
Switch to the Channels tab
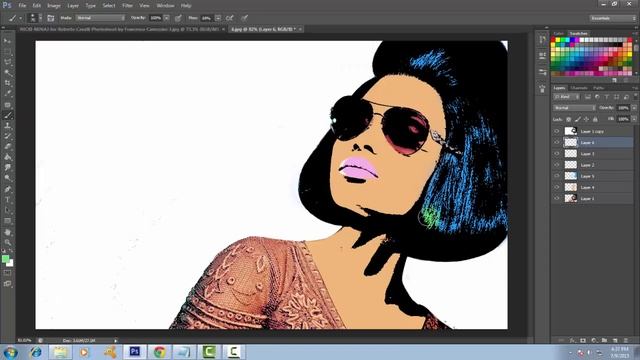click(x=579, y=88)
